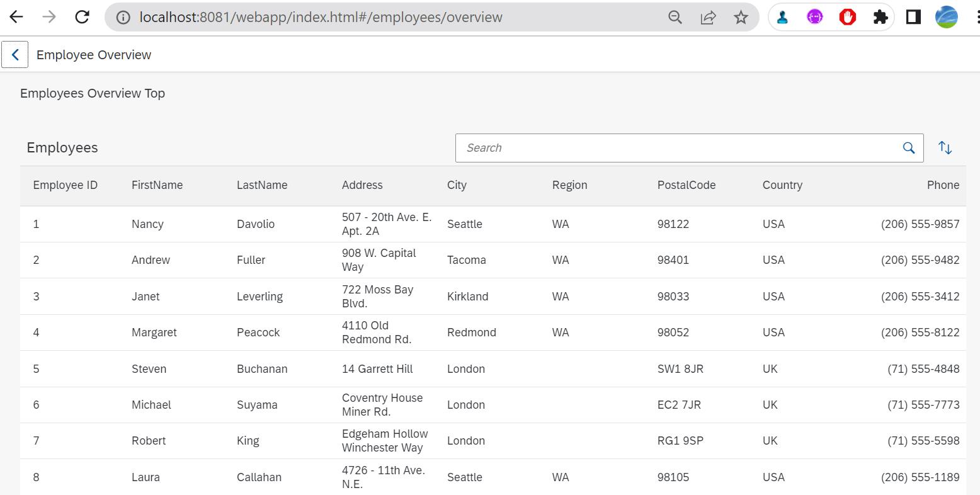Open the Chrome profile avatar

pyautogui.click(x=946, y=17)
